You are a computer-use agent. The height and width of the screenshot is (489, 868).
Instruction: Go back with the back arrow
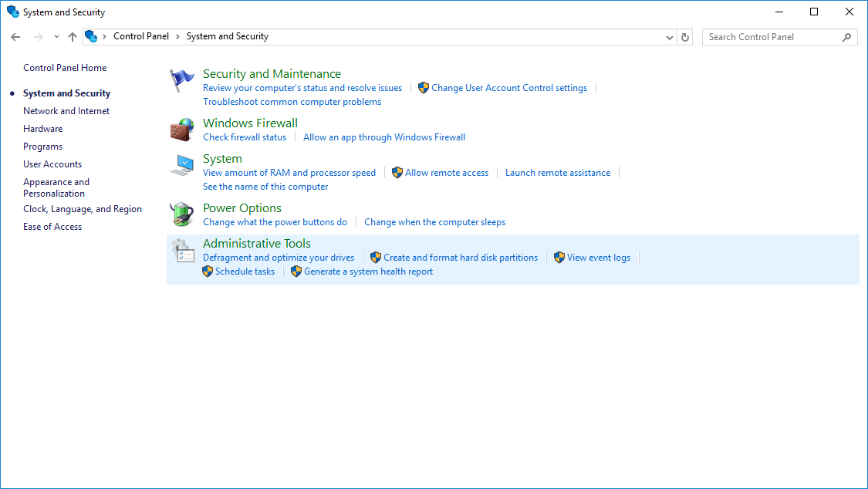coord(15,37)
